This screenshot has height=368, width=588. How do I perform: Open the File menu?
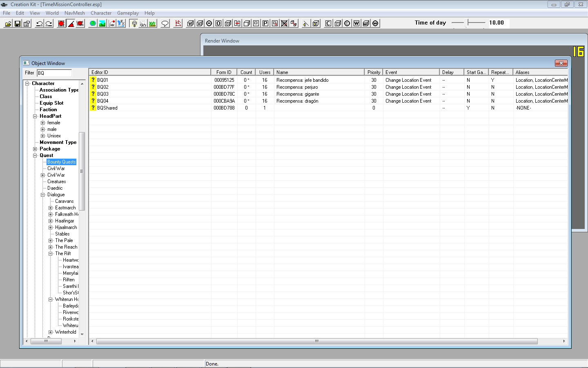pyautogui.click(x=7, y=13)
